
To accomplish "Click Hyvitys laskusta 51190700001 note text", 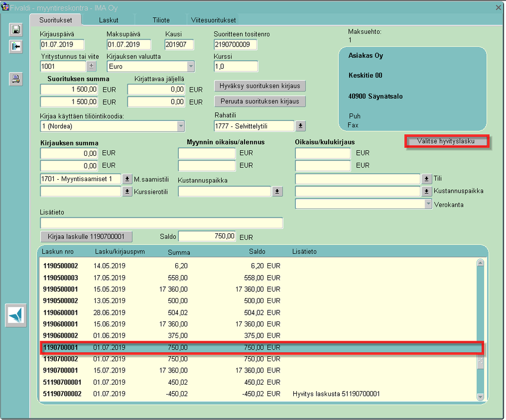I will 336,394.
